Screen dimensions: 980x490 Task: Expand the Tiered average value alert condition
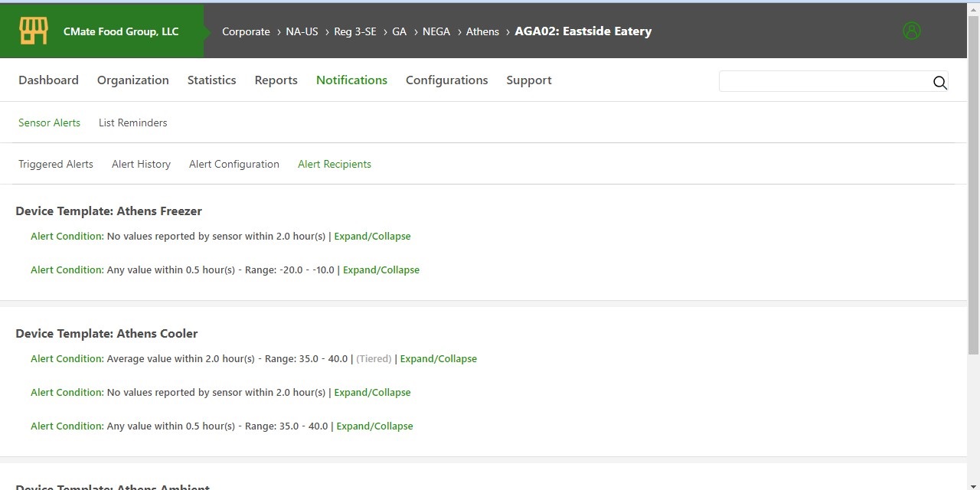(x=438, y=358)
